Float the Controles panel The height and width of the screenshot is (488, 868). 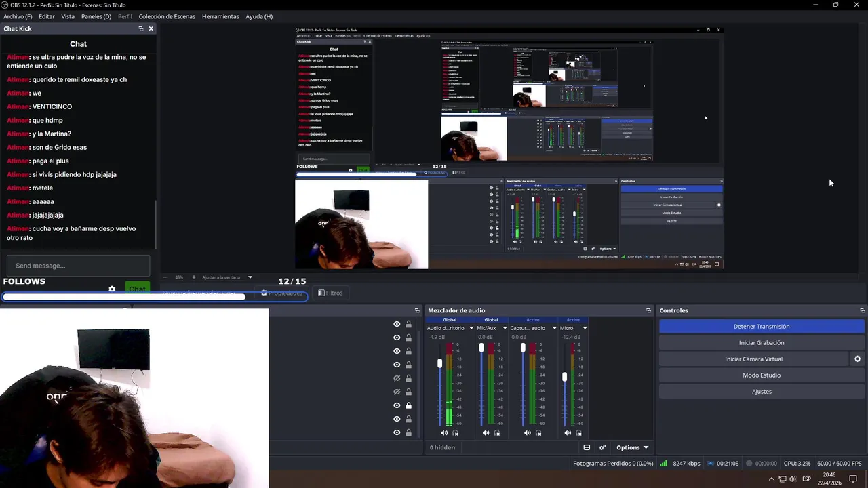[862, 310]
